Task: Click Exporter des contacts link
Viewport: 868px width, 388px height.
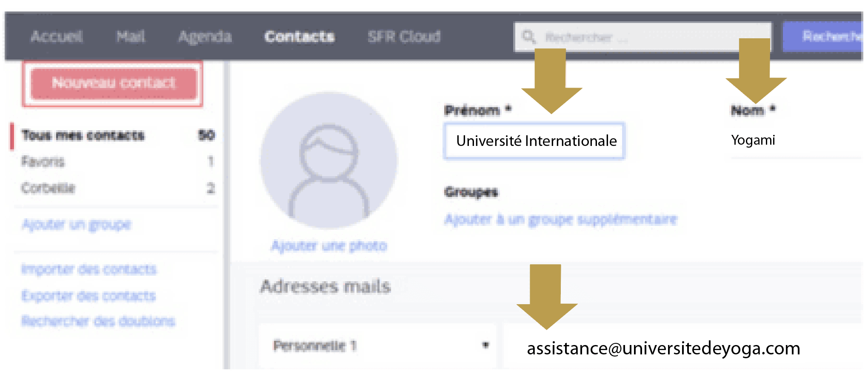Action: (89, 295)
